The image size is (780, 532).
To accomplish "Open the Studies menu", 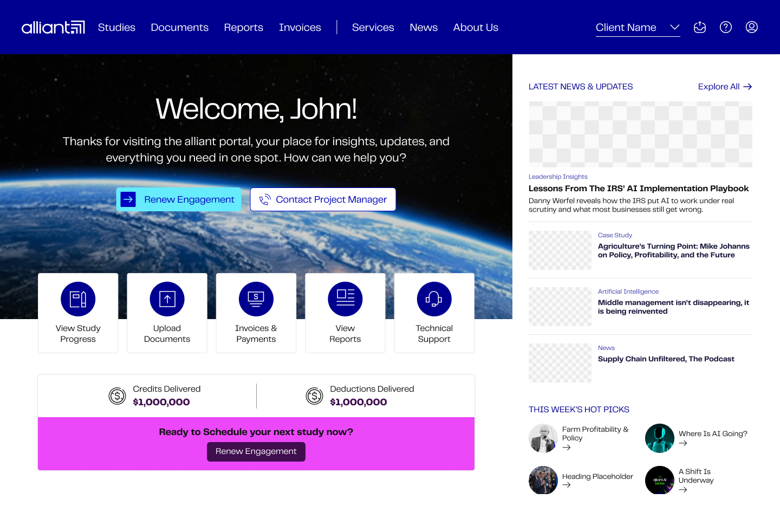I will 116,27.
